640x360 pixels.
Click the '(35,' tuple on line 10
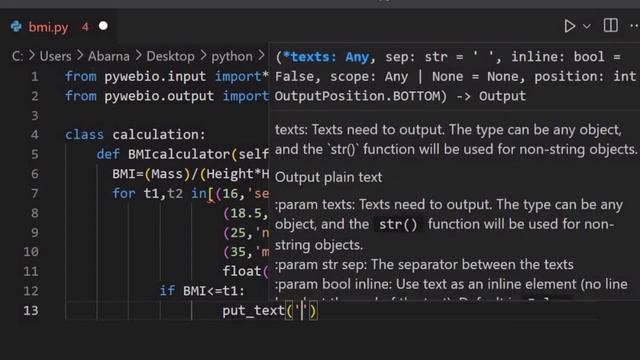[238, 252]
